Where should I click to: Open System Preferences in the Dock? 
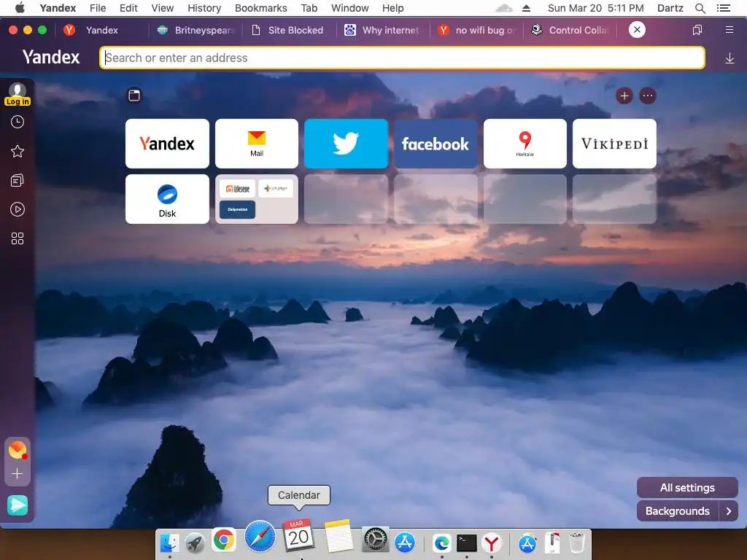click(x=376, y=540)
